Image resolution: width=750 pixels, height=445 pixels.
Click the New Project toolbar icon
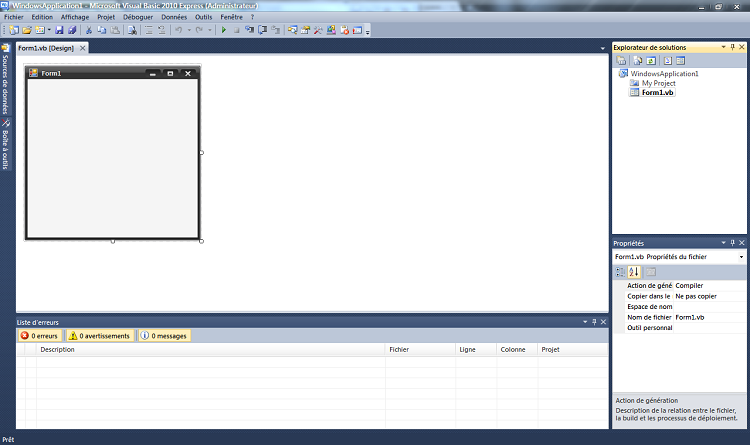[14, 30]
